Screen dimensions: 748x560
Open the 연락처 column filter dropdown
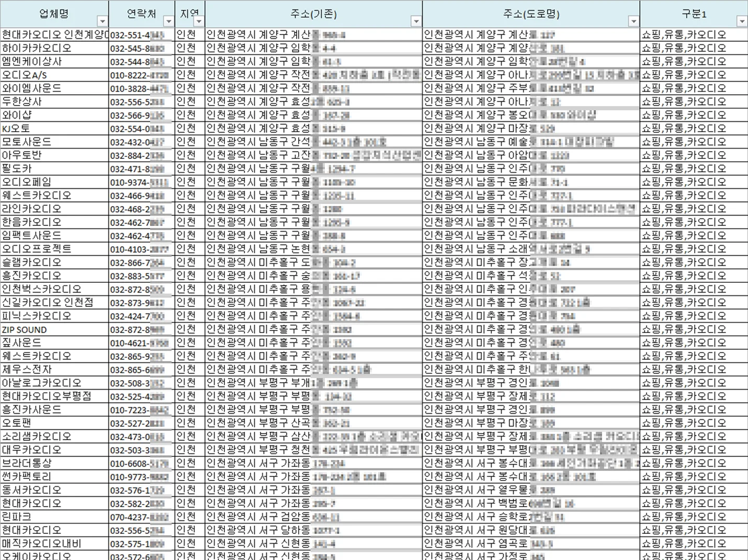tap(168, 21)
